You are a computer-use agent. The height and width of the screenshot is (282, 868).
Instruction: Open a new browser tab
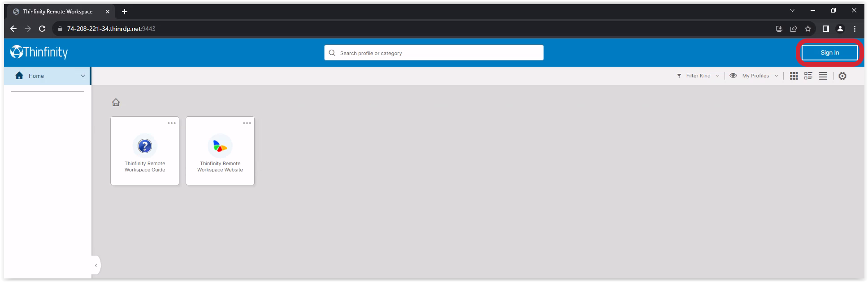tap(125, 12)
